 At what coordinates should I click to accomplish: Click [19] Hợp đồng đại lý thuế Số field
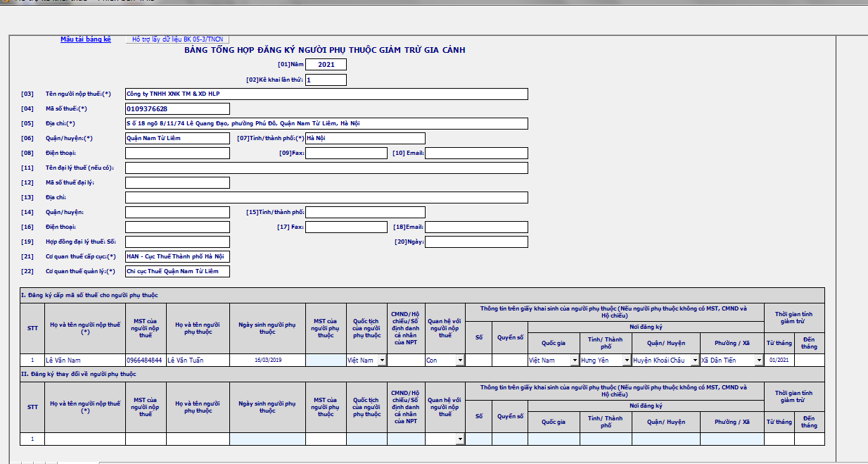177,242
